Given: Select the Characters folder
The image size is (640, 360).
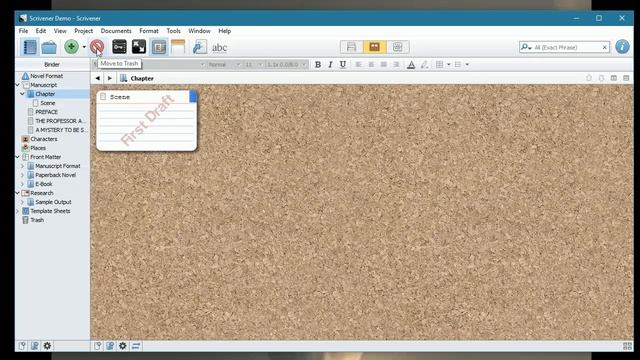Looking at the screenshot, I should (x=44, y=139).
